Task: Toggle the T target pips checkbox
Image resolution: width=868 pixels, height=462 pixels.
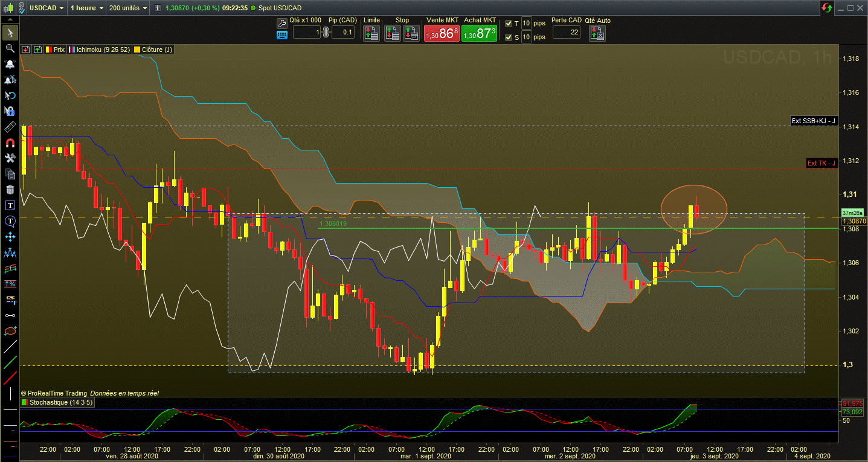Action: [x=509, y=23]
